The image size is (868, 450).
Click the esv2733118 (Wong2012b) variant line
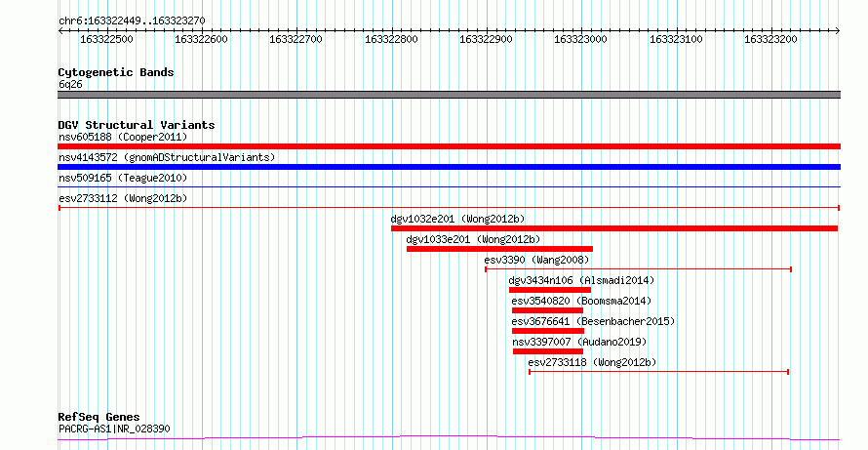[x=658, y=372]
